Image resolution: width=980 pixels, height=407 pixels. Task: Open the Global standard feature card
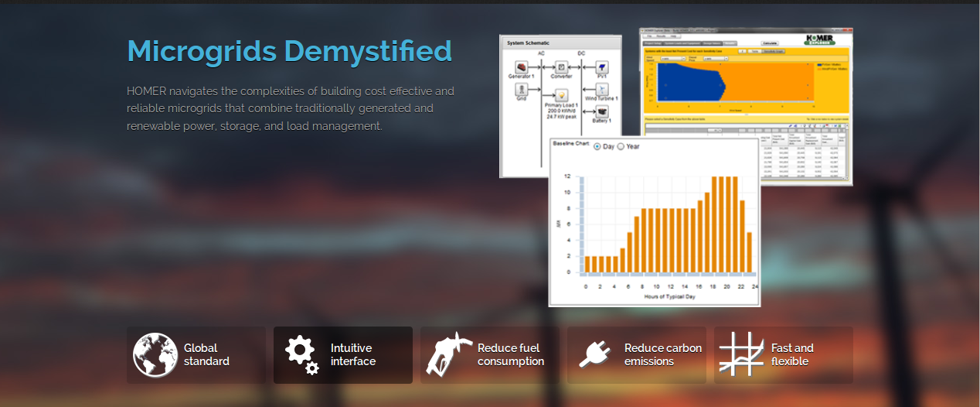click(196, 355)
